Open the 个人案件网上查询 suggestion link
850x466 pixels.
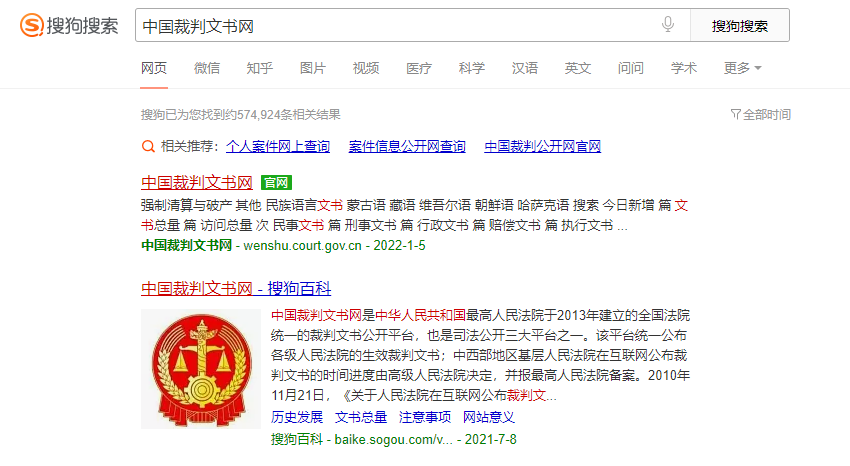click(278, 146)
